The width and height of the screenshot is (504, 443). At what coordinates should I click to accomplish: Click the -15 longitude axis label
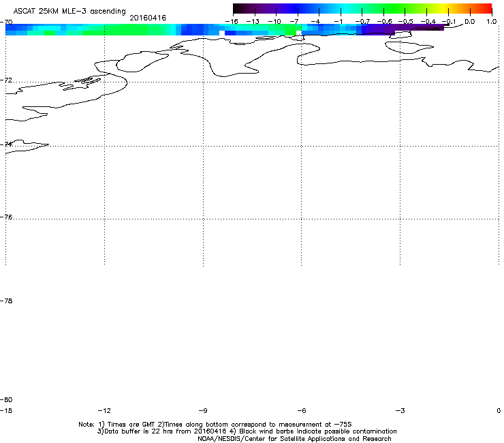(6, 410)
